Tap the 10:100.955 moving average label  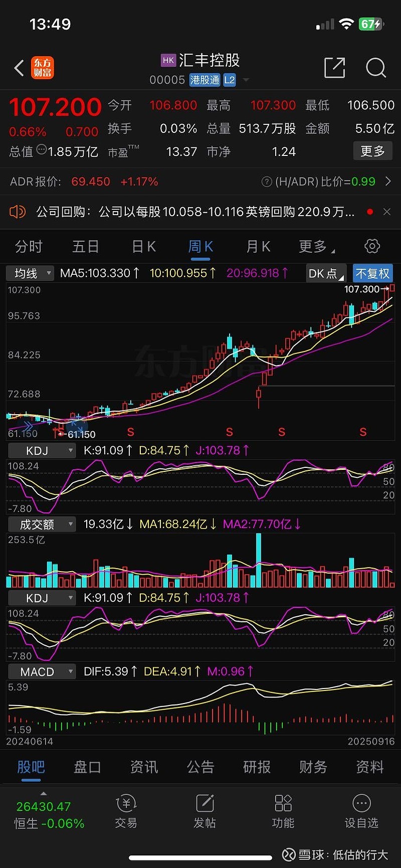[183, 273]
